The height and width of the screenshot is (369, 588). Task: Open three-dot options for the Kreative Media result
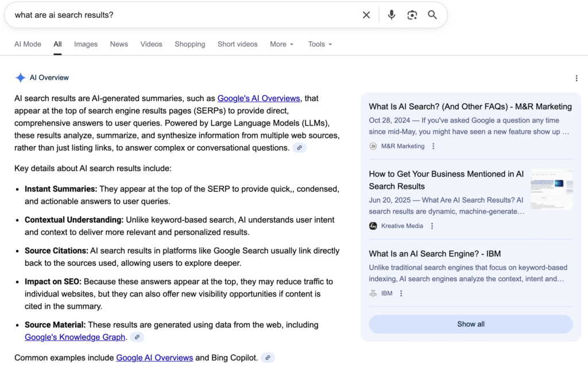(431, 226)
